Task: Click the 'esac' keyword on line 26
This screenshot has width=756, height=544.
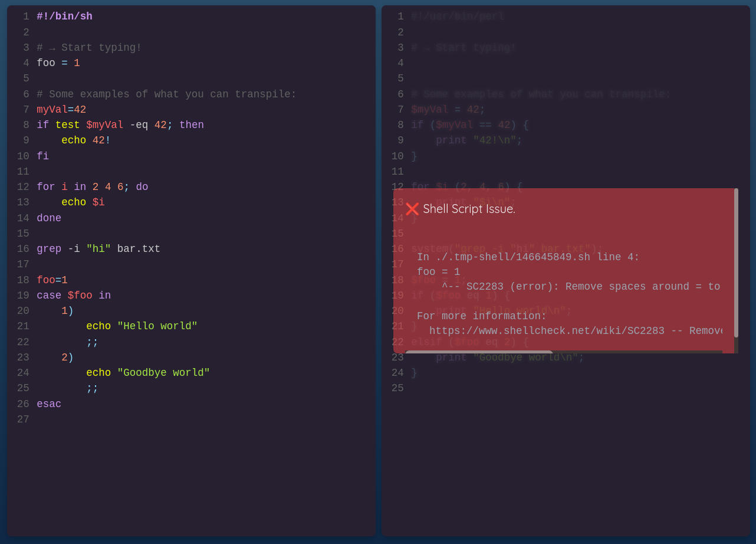Action: [48, 404]
